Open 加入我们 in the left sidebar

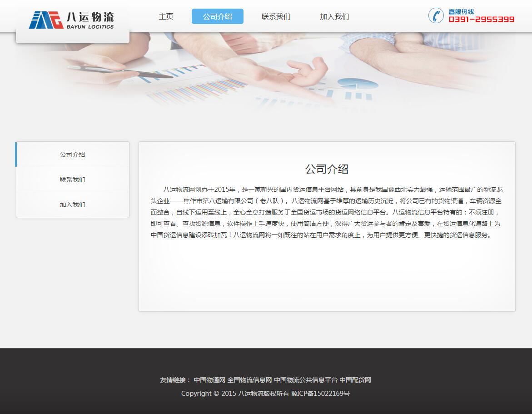(x=73, y=205)
